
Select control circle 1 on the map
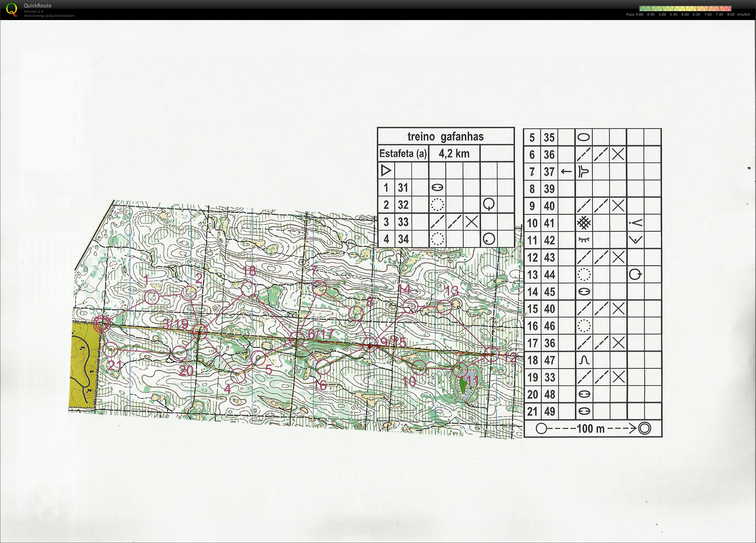tap(151, 297)
